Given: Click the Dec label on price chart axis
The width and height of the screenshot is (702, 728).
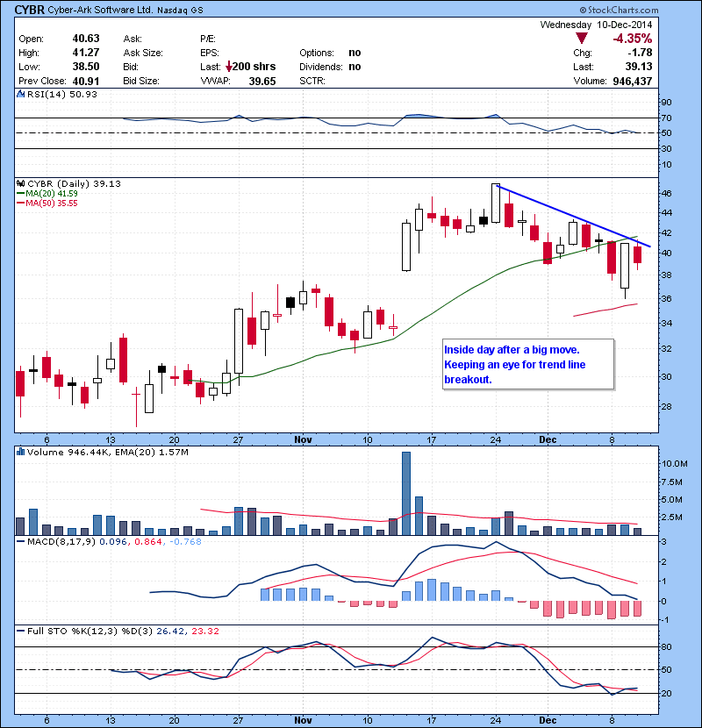Looking at the screenshot, I should point(548,439).
